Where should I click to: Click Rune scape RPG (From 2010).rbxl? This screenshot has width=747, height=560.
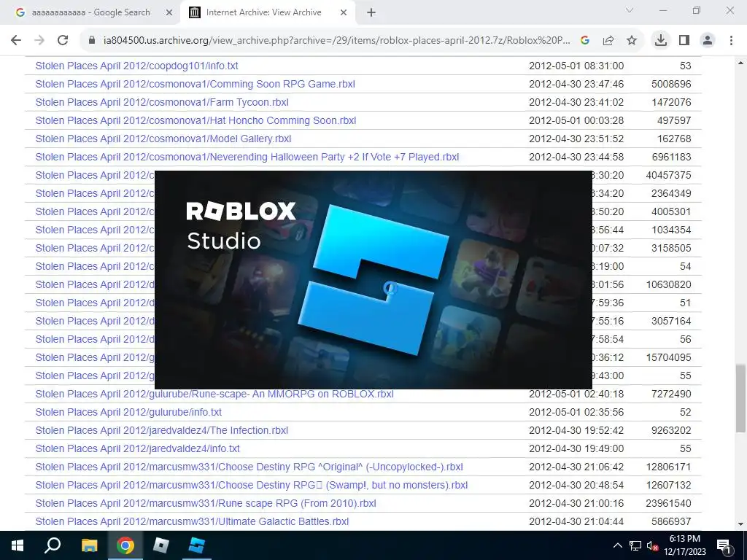(206, 503)
